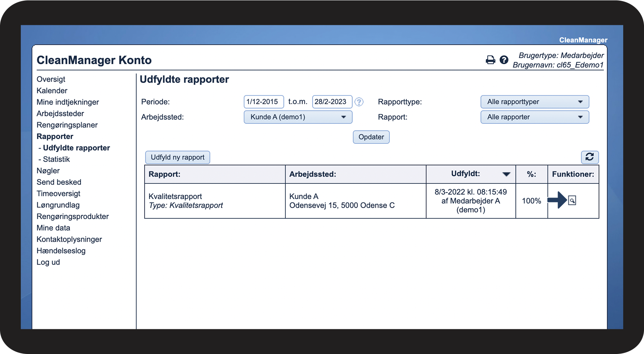Click the period help question mark icon
The width and height of the screenshot is (644, 354).
click(x=359, y=102)
